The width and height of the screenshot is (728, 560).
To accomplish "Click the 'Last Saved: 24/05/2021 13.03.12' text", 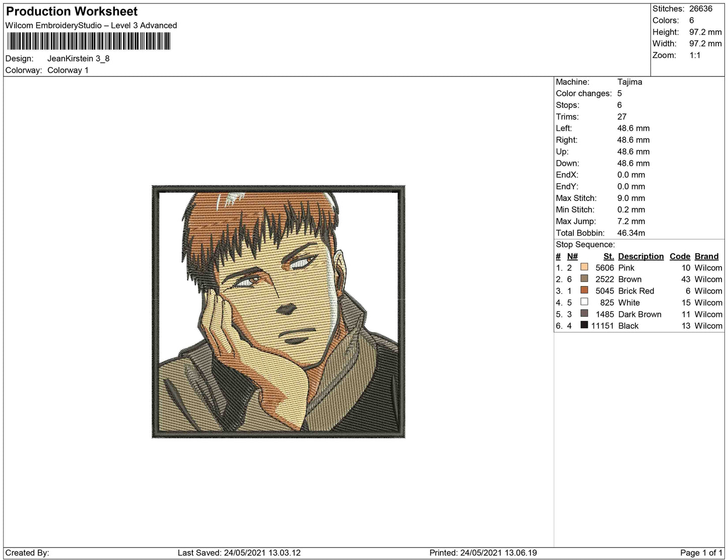I will click(239, 552).
